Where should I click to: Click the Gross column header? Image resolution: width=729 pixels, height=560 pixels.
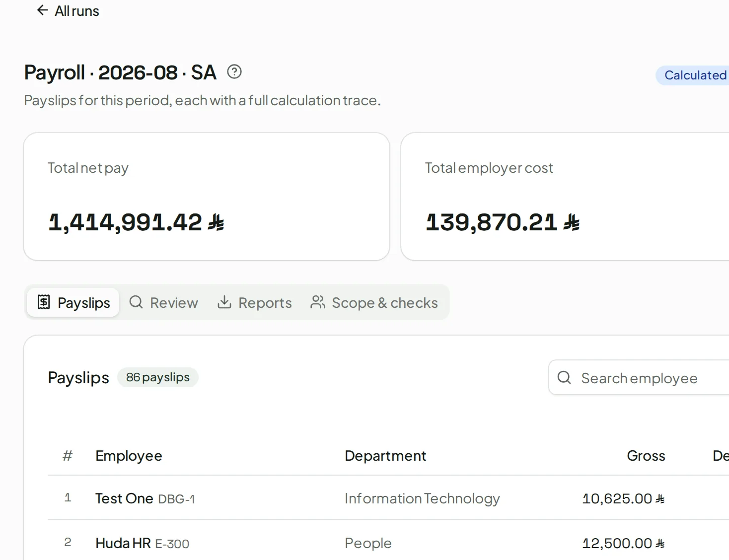tap(646, 456)
